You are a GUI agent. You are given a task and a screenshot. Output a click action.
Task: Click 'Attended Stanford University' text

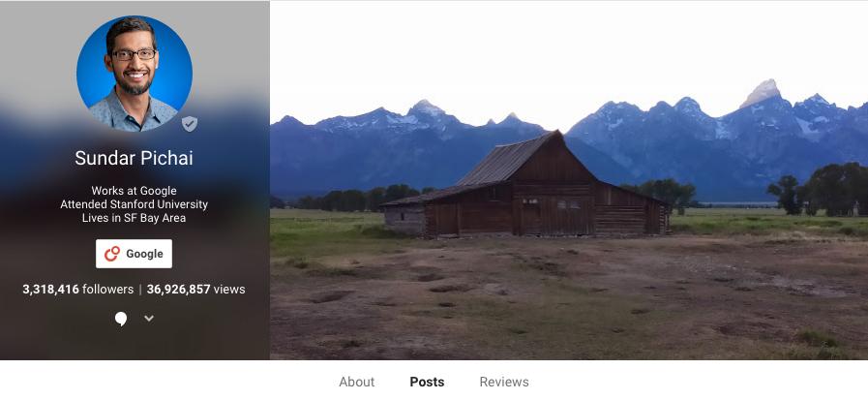coord(134,204)
